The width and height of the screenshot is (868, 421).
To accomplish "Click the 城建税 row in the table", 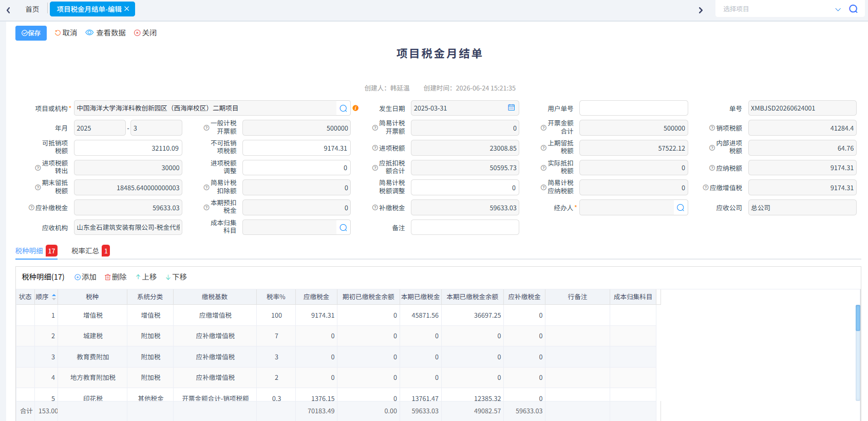I will pos(336,336).
